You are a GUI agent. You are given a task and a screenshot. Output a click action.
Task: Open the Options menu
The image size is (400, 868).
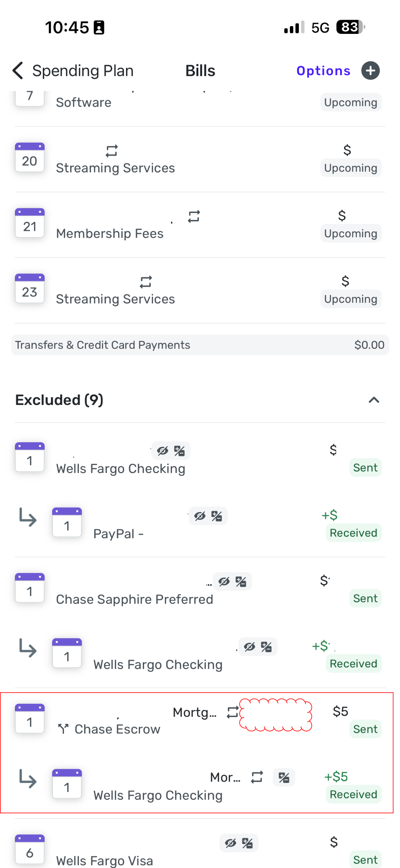(323, 71)
